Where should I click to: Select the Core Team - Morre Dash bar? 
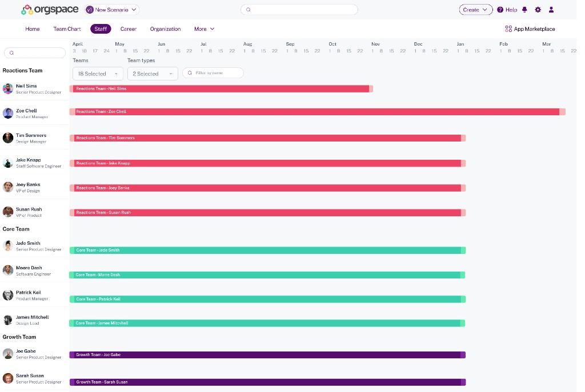[267, 274]
